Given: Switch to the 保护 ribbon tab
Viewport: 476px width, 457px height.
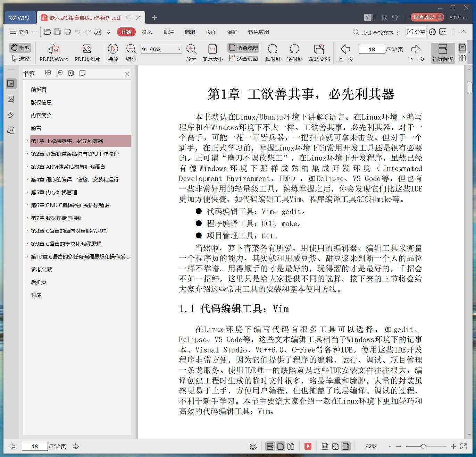Looking at the screenshot, I should pos(232,32).
